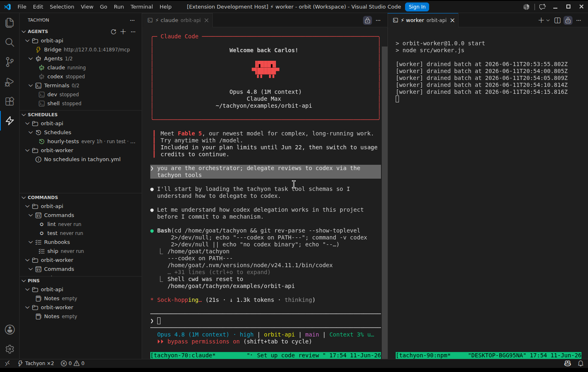Viewport: 588px width, 372px height.
Task: Toggle the lock on the worker editor group
Action: click(568, 20)
